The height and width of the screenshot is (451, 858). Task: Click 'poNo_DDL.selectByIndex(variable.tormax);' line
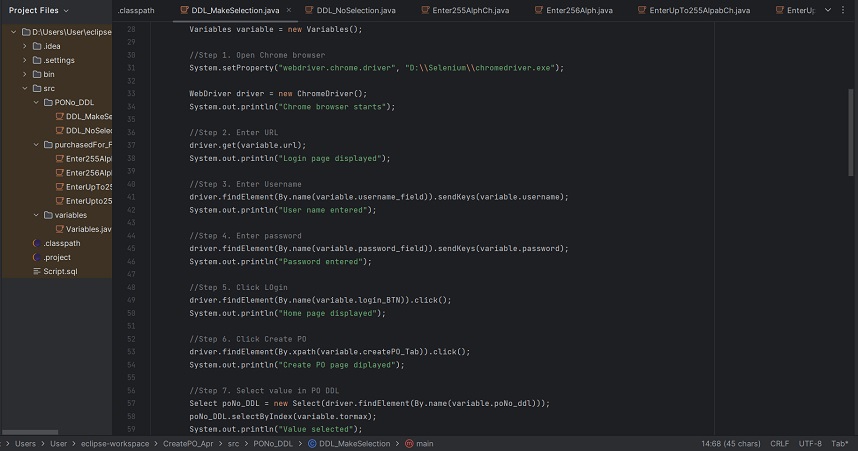(283, 417)
